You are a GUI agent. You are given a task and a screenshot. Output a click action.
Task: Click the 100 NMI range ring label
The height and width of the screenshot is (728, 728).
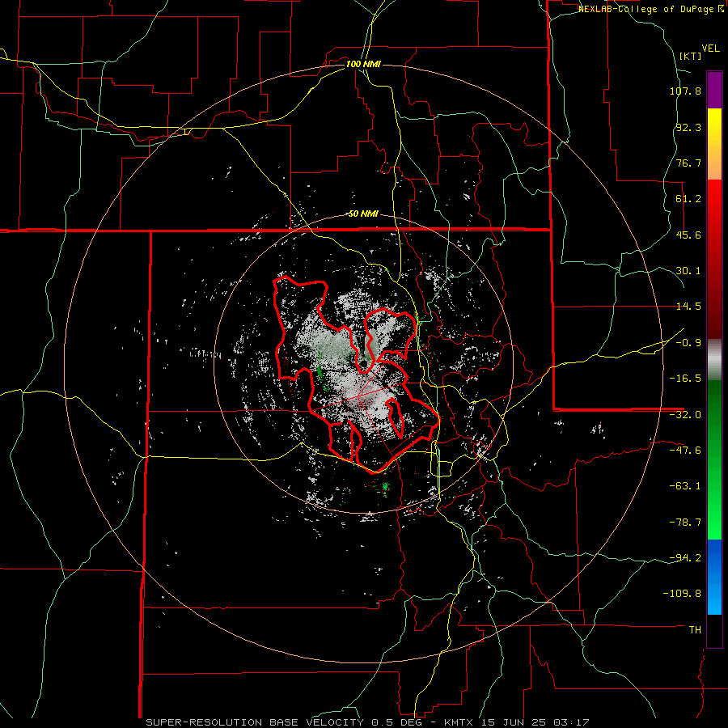point(363,64)
